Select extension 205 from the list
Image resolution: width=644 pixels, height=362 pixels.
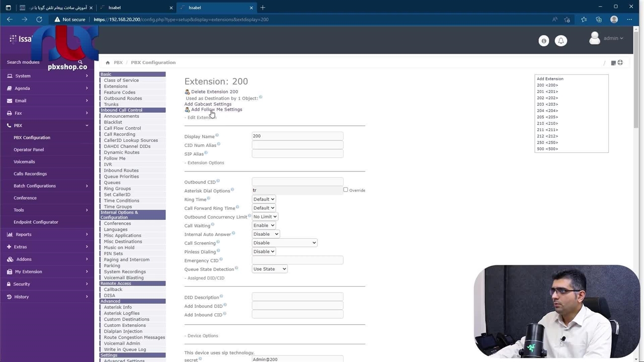pyautogui.click(x=547, y=117)
